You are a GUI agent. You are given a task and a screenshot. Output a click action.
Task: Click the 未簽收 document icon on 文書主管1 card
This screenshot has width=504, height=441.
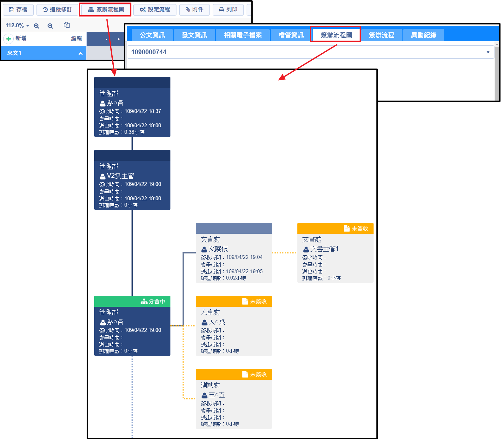(x=347, y=228)
